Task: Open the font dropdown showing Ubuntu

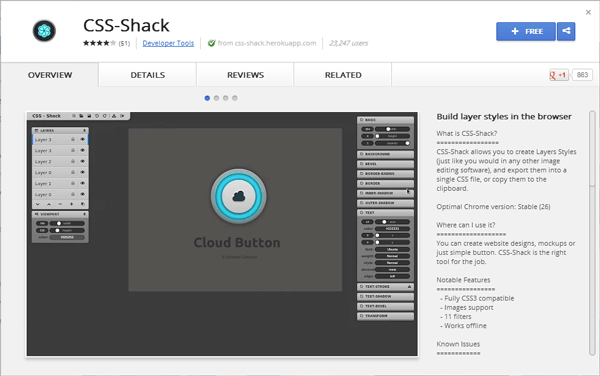Action: tap(392, 249)
